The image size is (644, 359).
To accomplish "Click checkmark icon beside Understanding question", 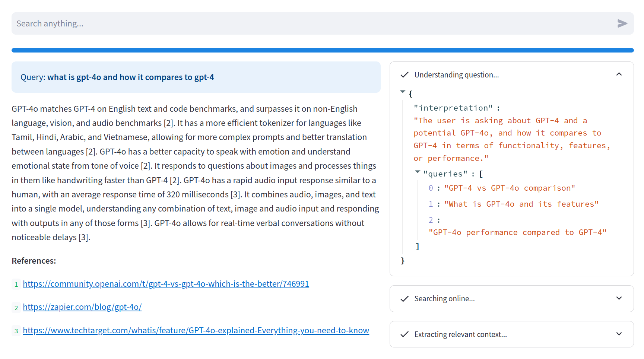I will coord(405,75).
